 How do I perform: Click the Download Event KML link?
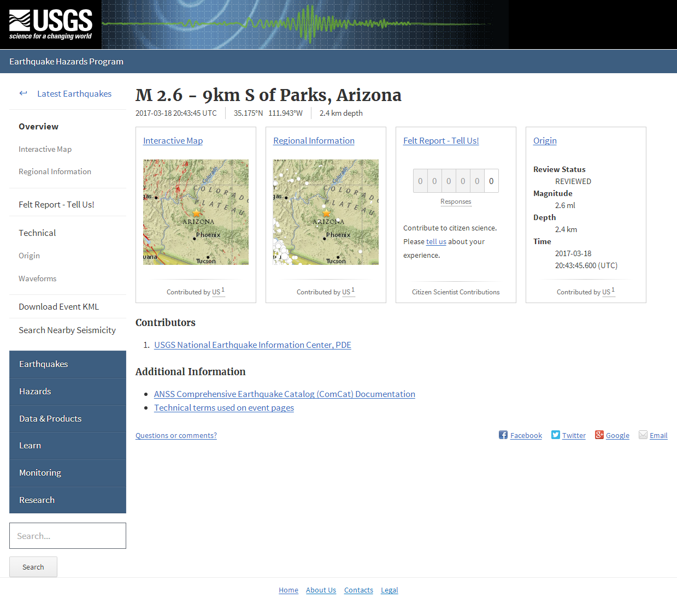point(58,306)
